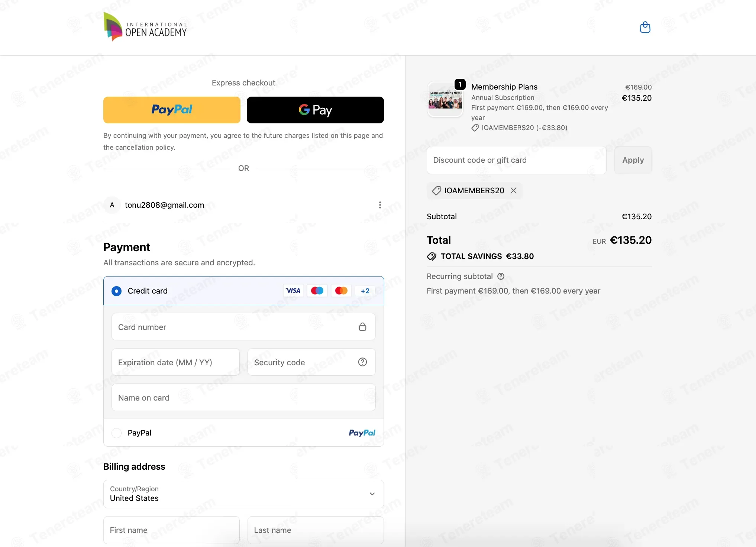Focus the Expiration date field
The height and width of the screenshot is (547, 756).
(x=175, y=362)
